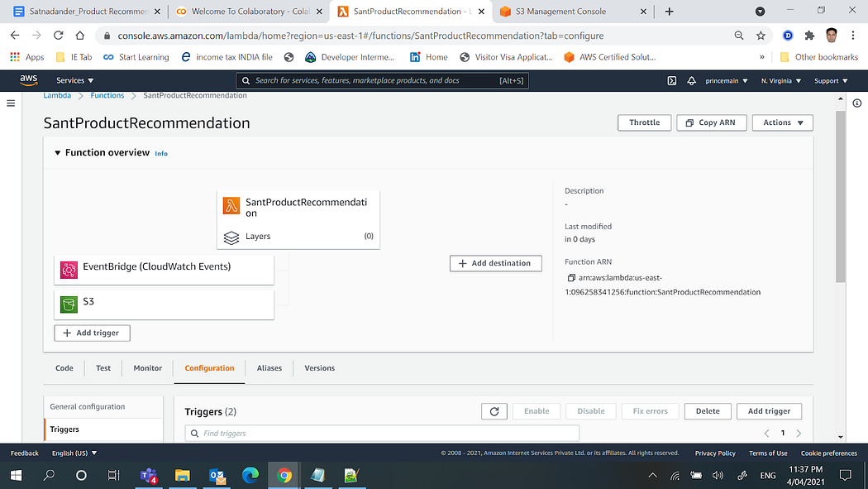Image resolution: width=868 pixels, height=489 pixels.
Task: Open the browser zoom magnifier icon
Action: pos(739,36)
